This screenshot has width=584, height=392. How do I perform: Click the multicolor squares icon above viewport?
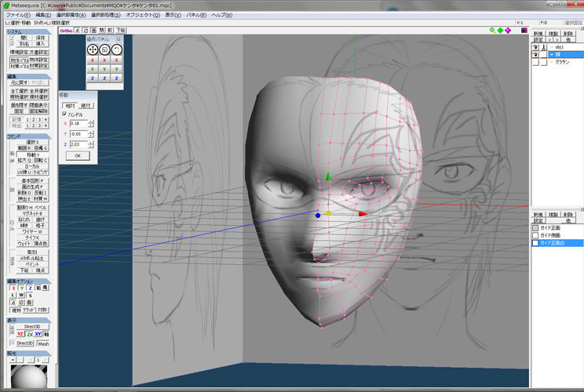click(x=524, y=31)
